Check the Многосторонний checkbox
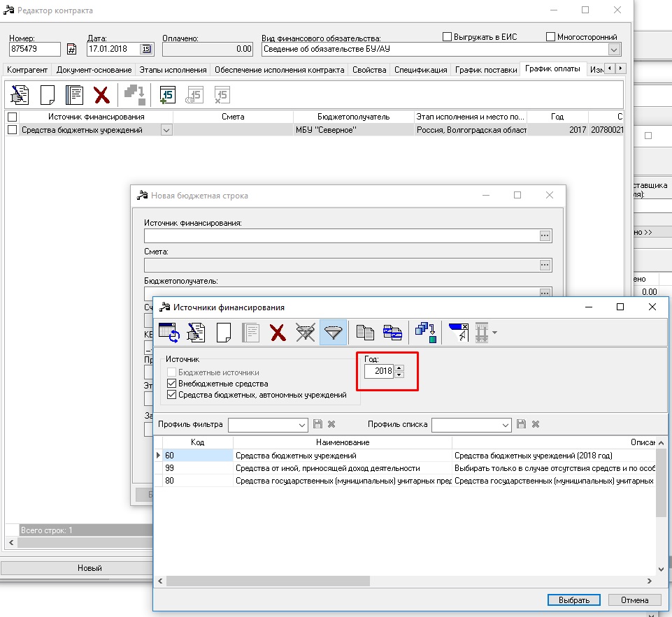Image resolution: width=672 pixels, height=617 pixels. click(x=550, y=36)
